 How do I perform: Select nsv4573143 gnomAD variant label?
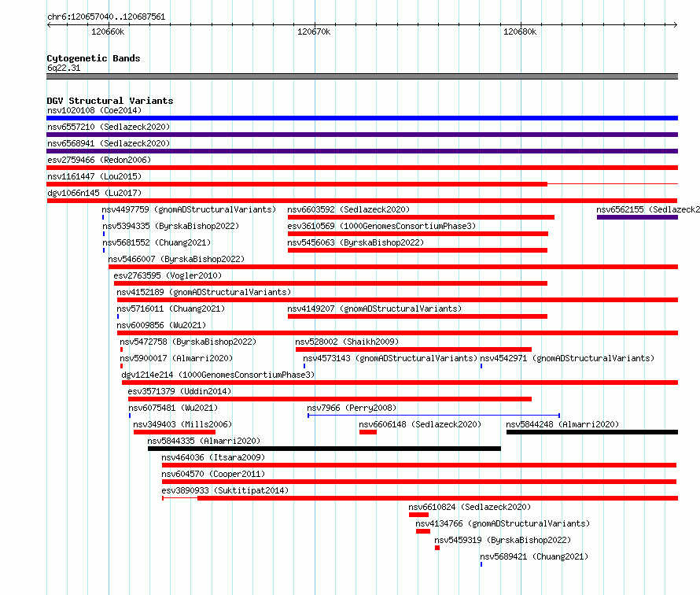coord(390,358)
